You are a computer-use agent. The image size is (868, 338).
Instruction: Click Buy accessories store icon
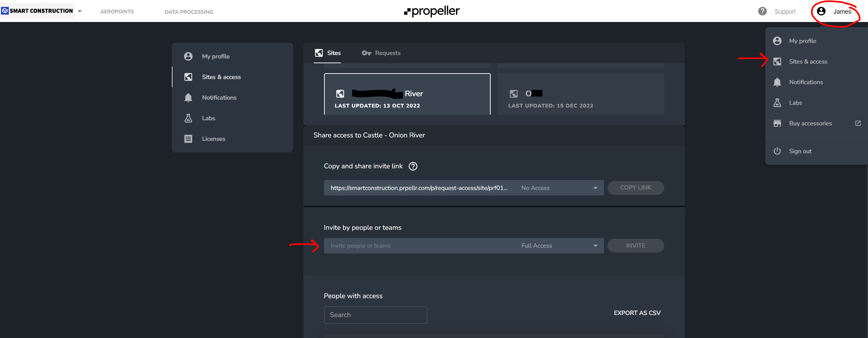click(777, 123)
